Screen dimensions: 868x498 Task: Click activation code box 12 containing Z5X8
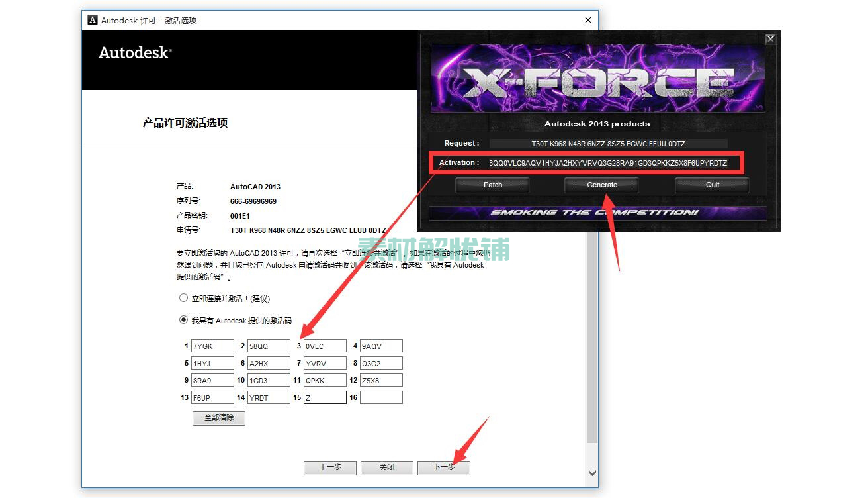pyautogui.click(x=381, y=380)
